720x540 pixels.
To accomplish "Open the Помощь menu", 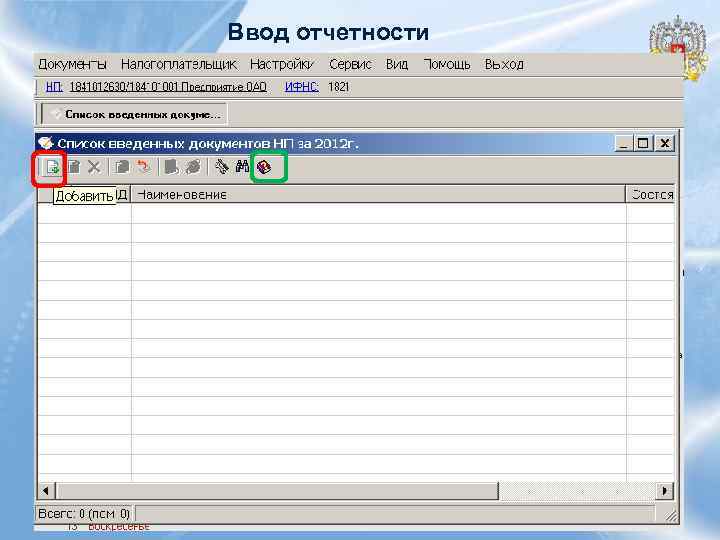I will [x=447, y=64].
